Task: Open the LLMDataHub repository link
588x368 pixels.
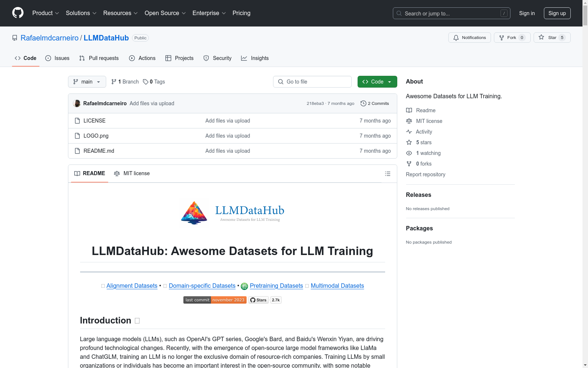Action: coord(106,38)
